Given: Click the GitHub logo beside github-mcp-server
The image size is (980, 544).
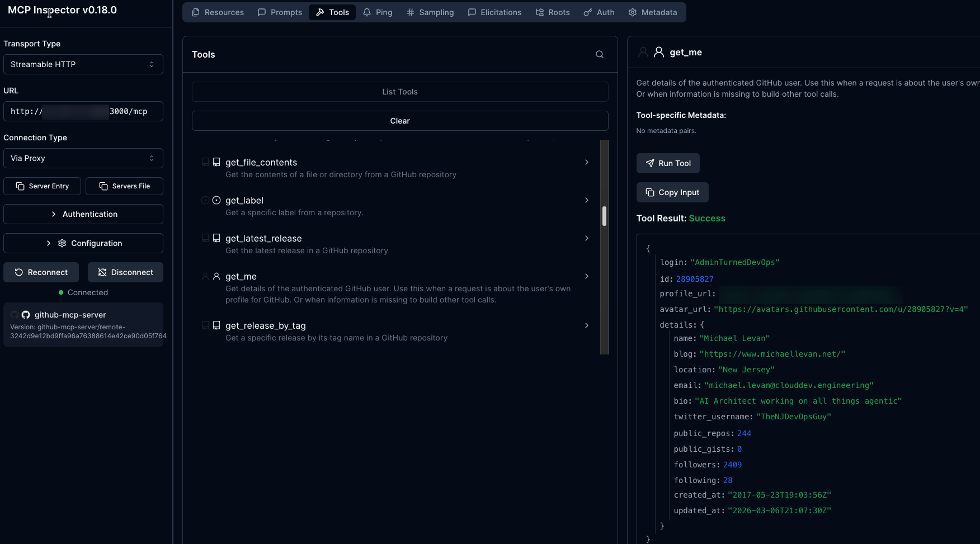Looking at the screenshot, I should [x=26, y=315].
